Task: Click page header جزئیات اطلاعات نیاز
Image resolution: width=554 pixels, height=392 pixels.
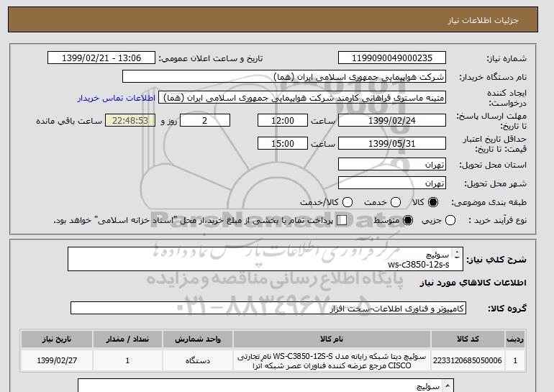Action: (483, 20)
